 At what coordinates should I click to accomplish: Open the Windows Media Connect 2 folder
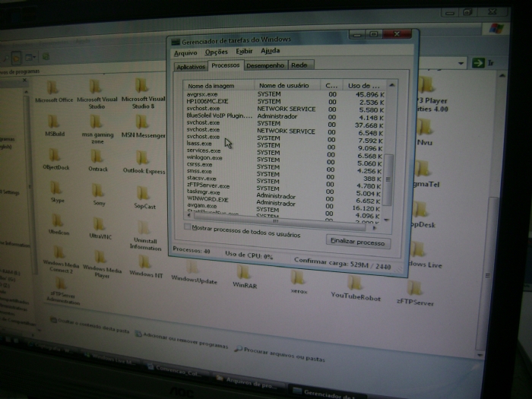[x=60, y=260]
